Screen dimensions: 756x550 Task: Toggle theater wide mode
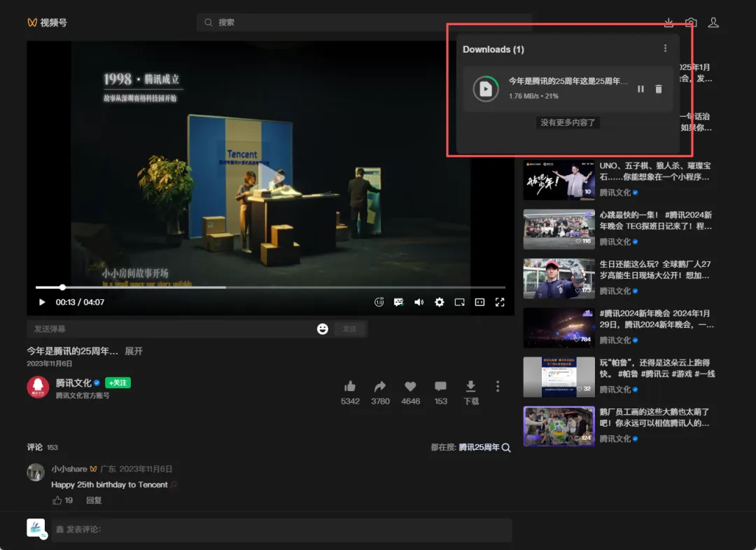(x=479, y=302)
